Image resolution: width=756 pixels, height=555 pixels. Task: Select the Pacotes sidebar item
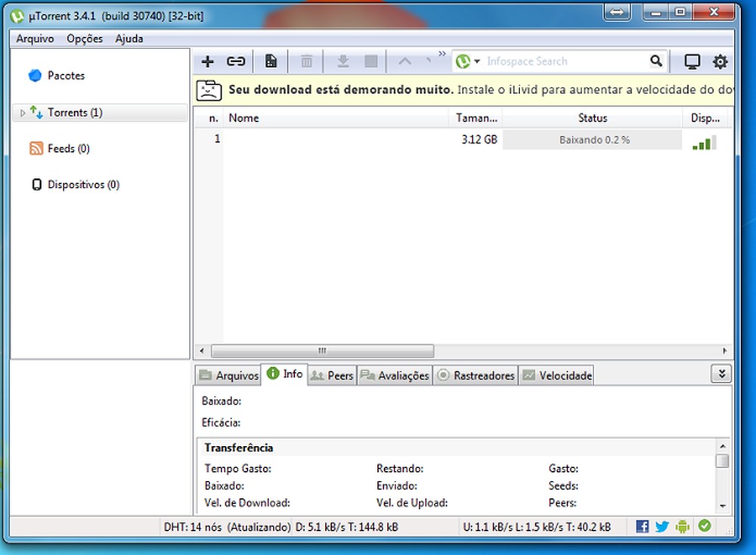pyautogui.click(x=65, y=76)
